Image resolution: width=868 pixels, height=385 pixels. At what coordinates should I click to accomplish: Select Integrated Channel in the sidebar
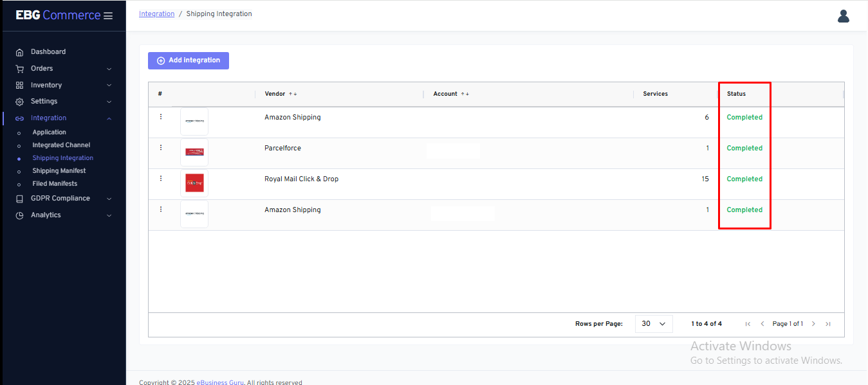(61, 145)
